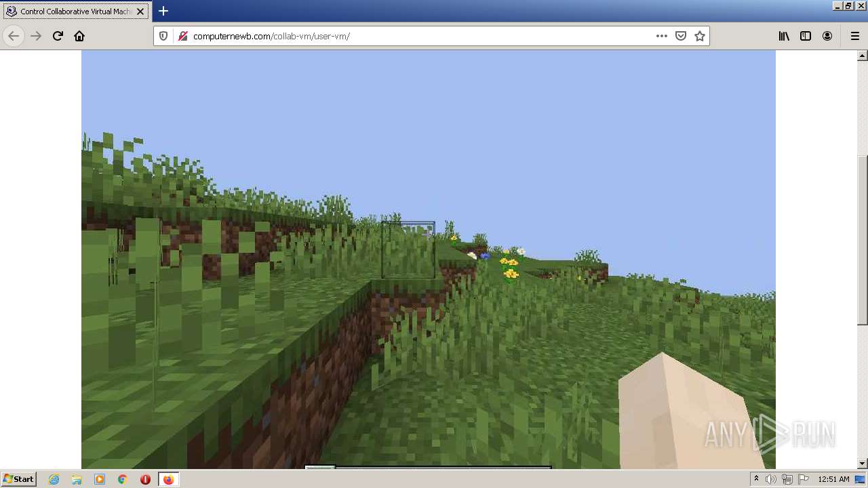868x488 pixels.
Task: Open the Firefox account menu
Action: (827, 36)
